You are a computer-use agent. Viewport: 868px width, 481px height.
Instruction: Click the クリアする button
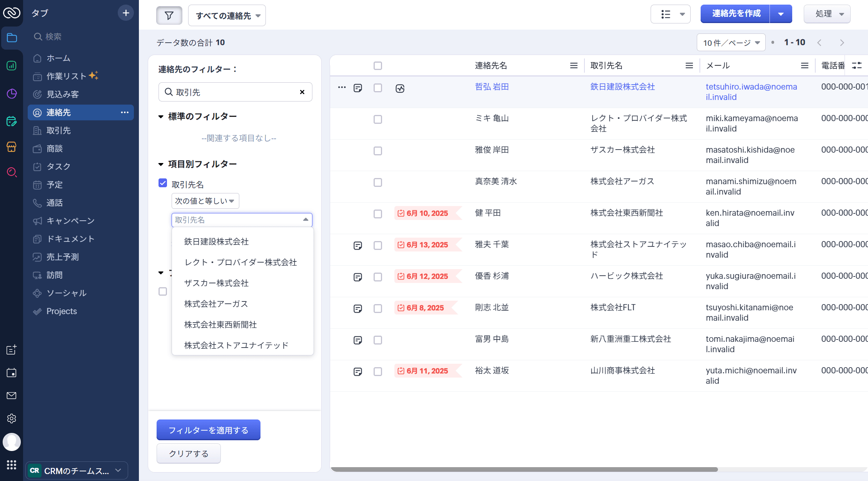(x=189, y=453)
